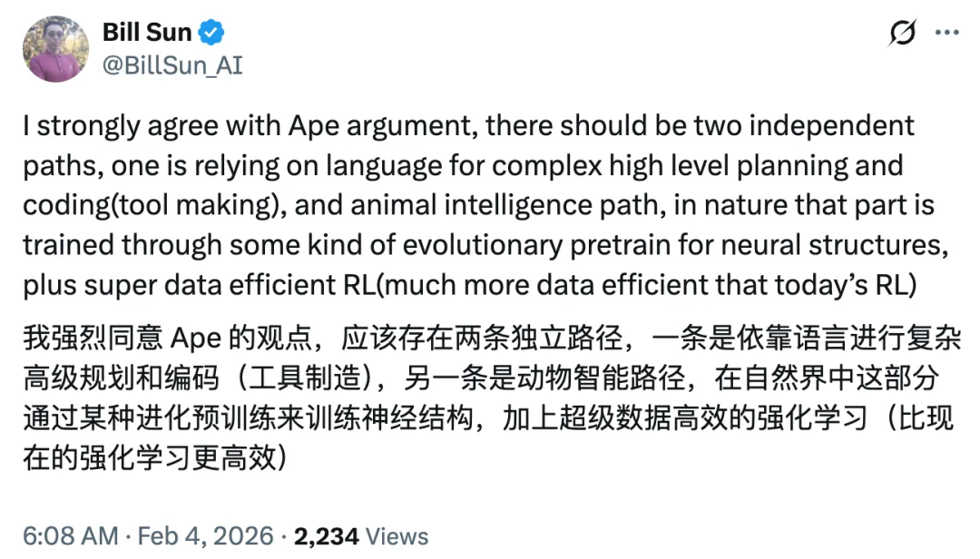980x559 pixels.
Task: Click the 6:08 AM time text
Action: (x=70, y=535)
